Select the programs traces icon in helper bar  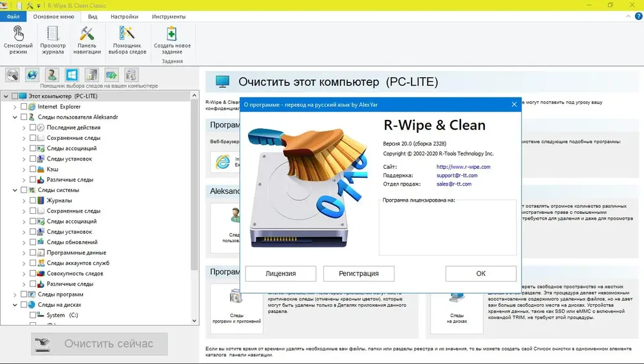pos(91,75)
